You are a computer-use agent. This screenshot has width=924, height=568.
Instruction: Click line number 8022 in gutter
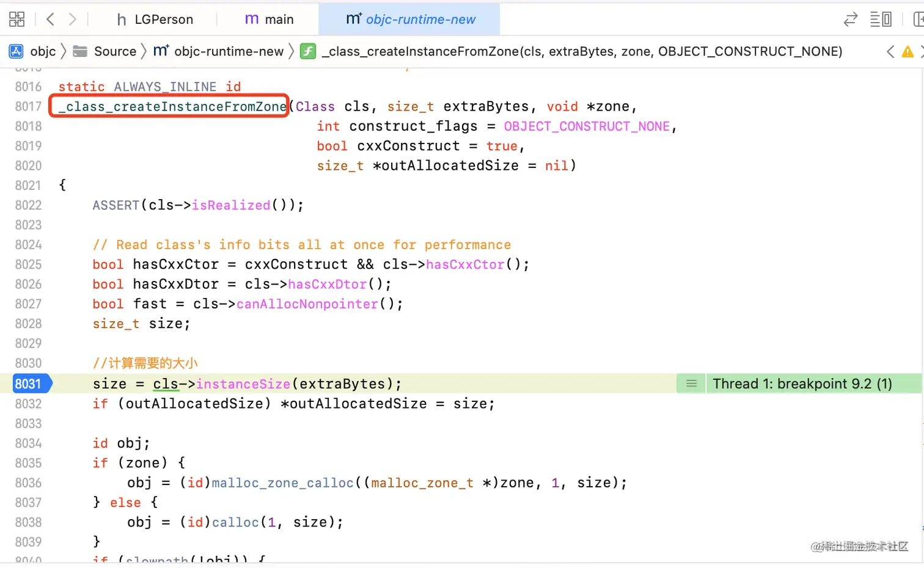(28, 205)
